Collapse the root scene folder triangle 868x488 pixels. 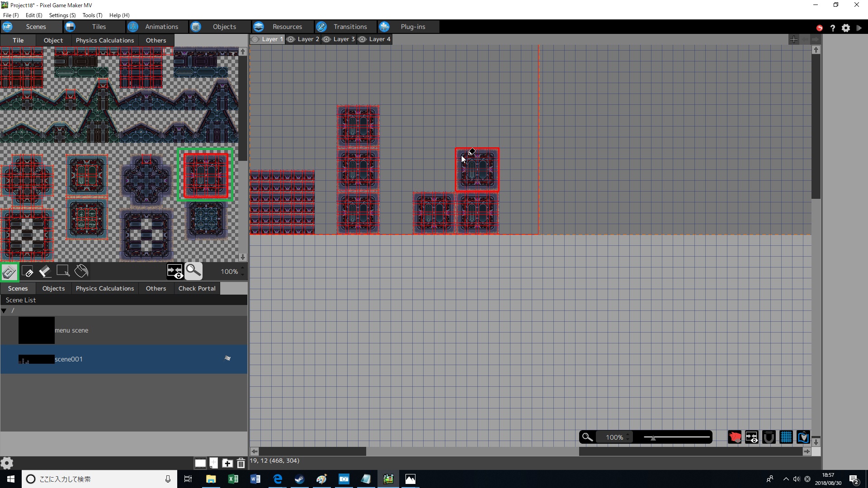click(x=4, y=310)
